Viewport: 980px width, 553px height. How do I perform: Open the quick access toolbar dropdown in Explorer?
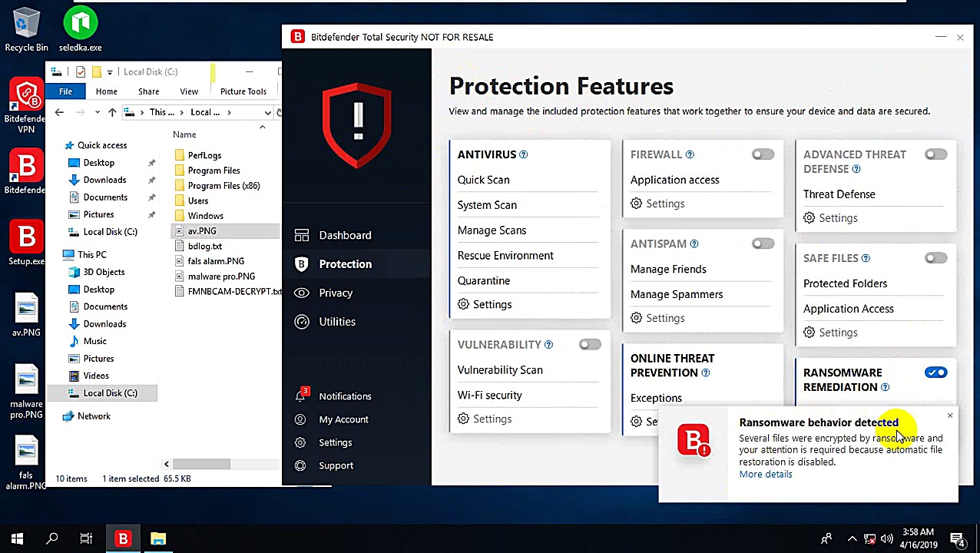[x=110, y=72]
